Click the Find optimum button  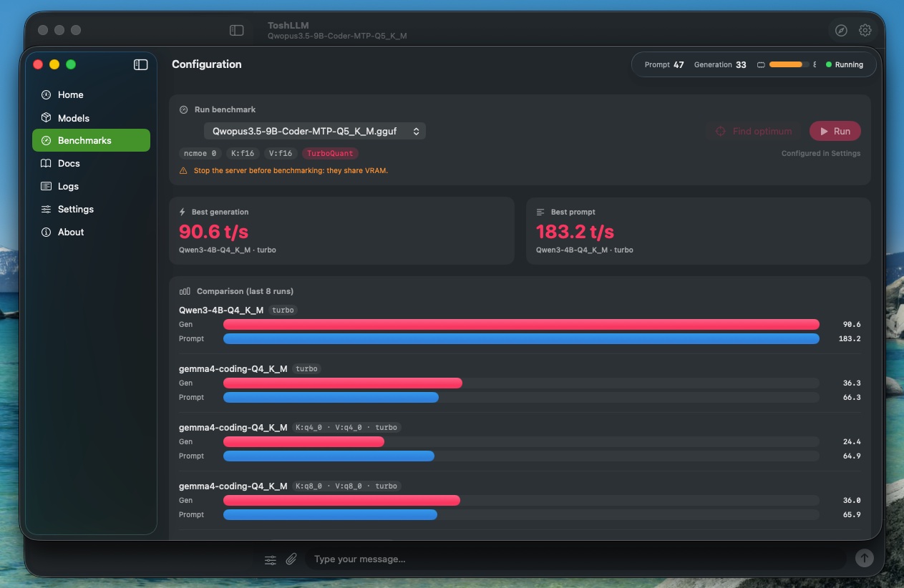point(754,131)
